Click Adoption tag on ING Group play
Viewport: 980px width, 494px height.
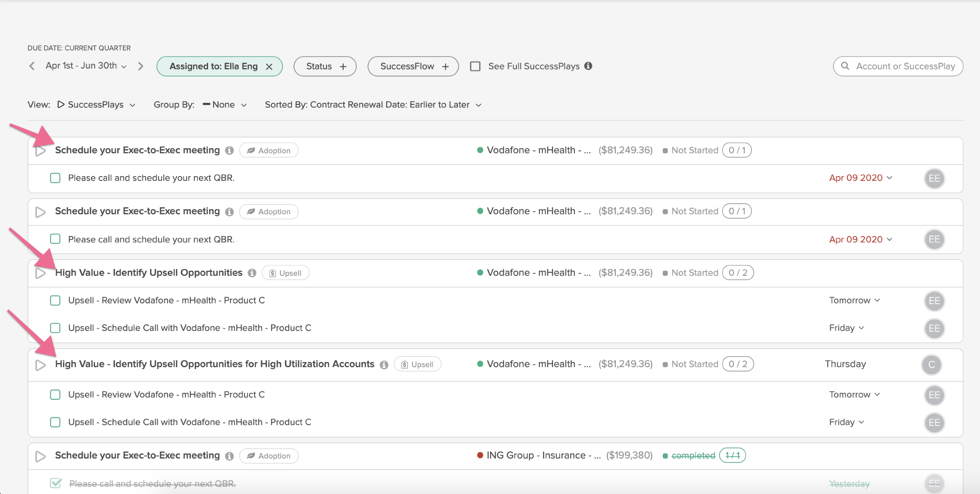click(269, 456)
